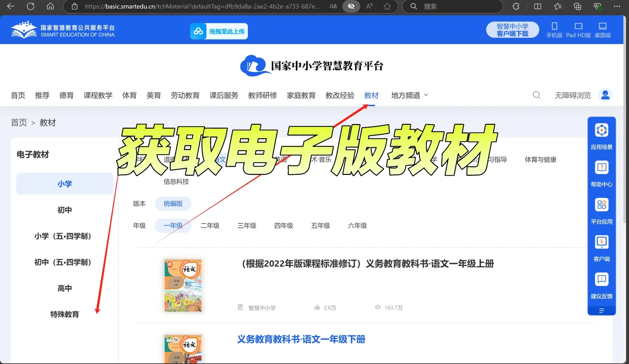Go to 首页 in the breadcrumb
Viewport: 629px width, 364px height.
pos(19,122)
